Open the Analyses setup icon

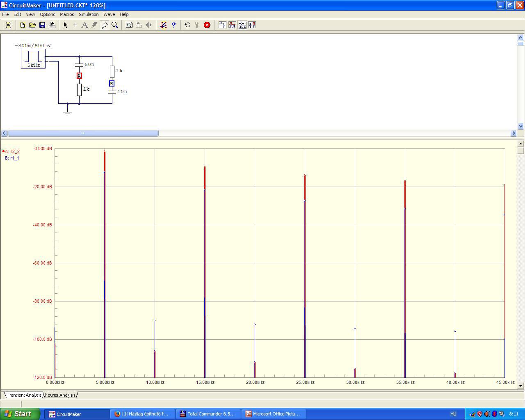(164, 25)
